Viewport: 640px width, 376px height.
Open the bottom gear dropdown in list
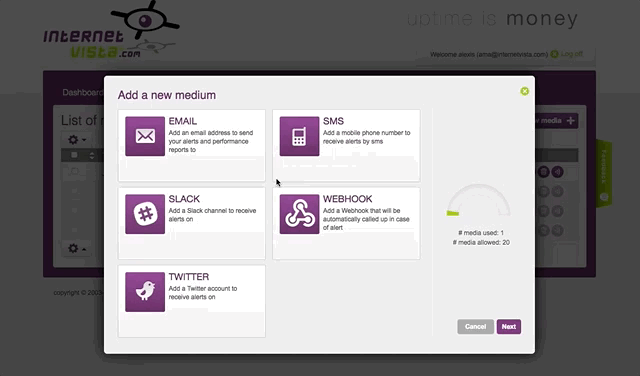[x=77, y=248]
